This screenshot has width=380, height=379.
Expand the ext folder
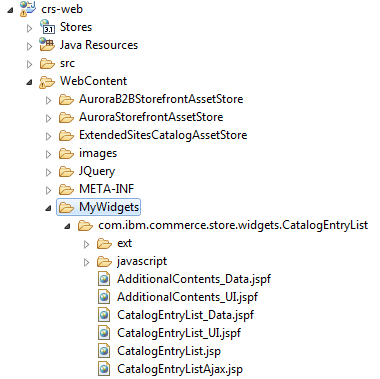87,245
